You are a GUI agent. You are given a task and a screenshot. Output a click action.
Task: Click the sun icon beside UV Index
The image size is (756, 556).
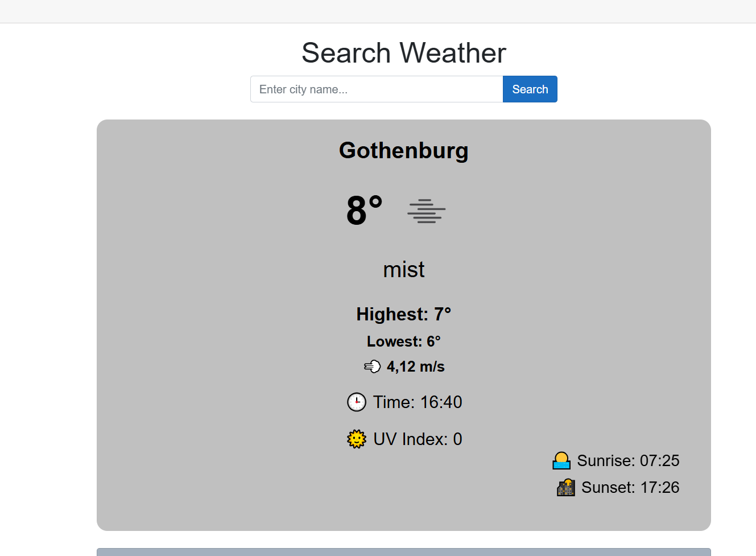click(x=357, y=439)
